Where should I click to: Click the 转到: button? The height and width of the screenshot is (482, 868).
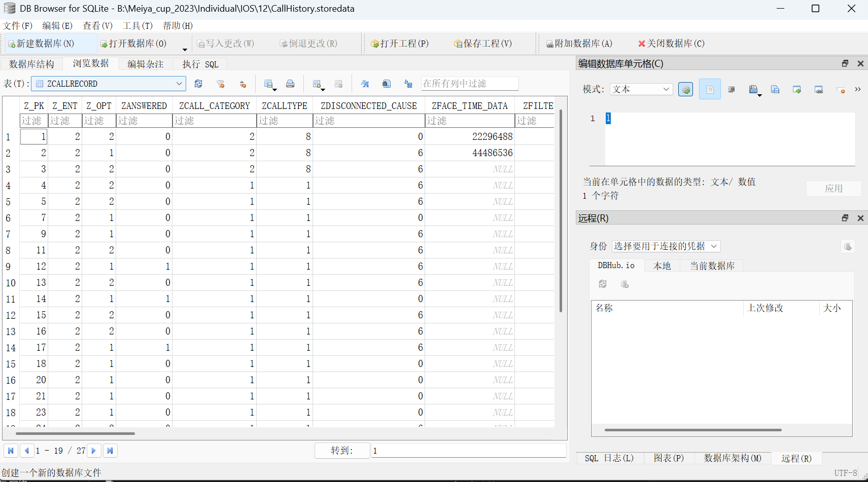click(x=342, y=451)
